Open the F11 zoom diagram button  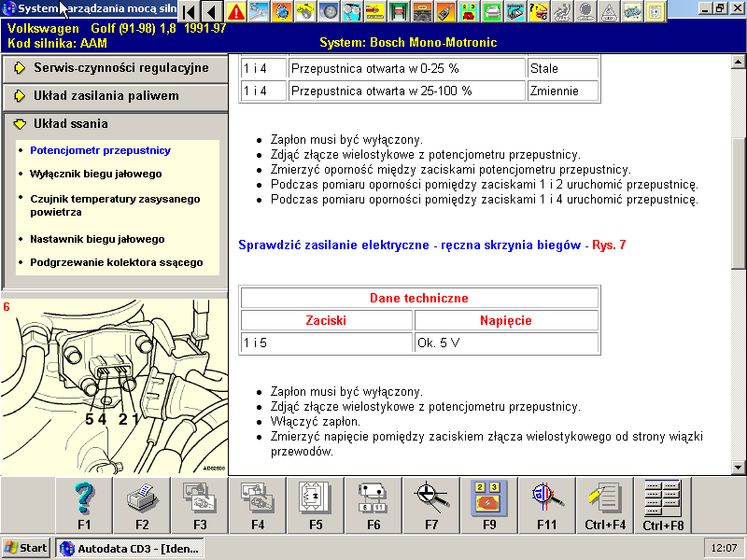pos(547,505)
